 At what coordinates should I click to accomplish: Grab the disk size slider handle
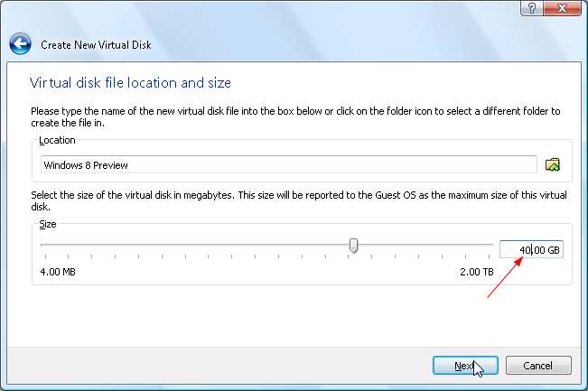[x=354, y=246]
